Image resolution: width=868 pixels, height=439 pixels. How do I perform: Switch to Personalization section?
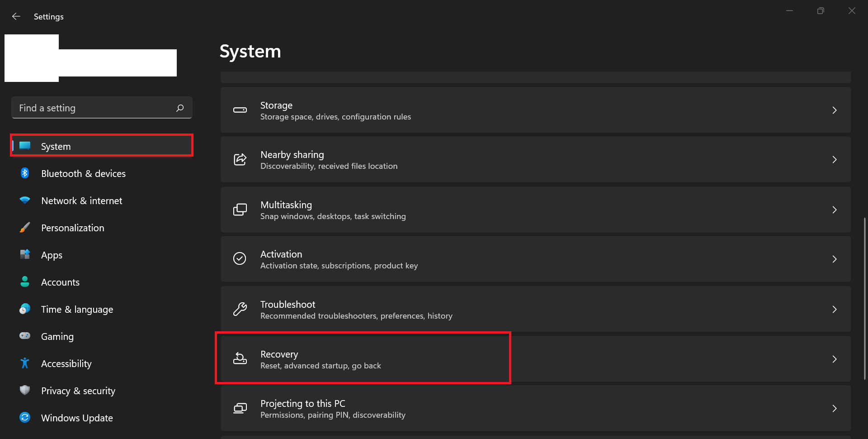[73, 228]
